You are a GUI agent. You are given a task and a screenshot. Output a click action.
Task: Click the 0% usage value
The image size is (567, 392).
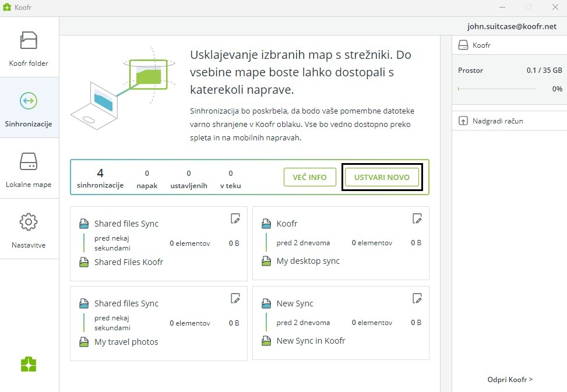[x=557, y=89]
